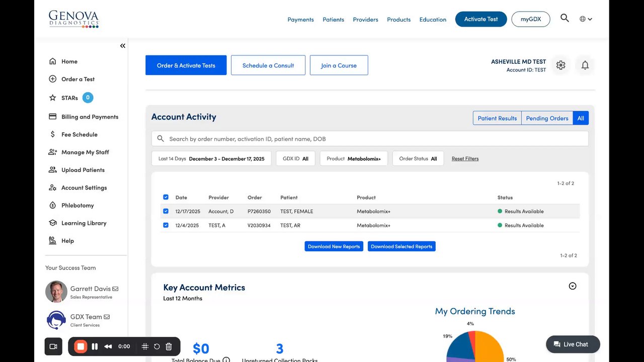The height and width of the screenshot is (362, 644).
Task: Click the orange slice of ordering trends pie
Action: click(490, 347)
